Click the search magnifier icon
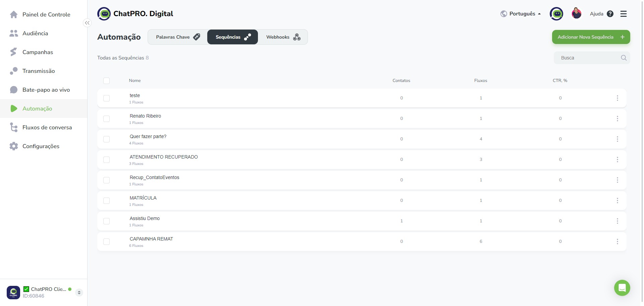This screenshot has width=644, height=306. 624,58
